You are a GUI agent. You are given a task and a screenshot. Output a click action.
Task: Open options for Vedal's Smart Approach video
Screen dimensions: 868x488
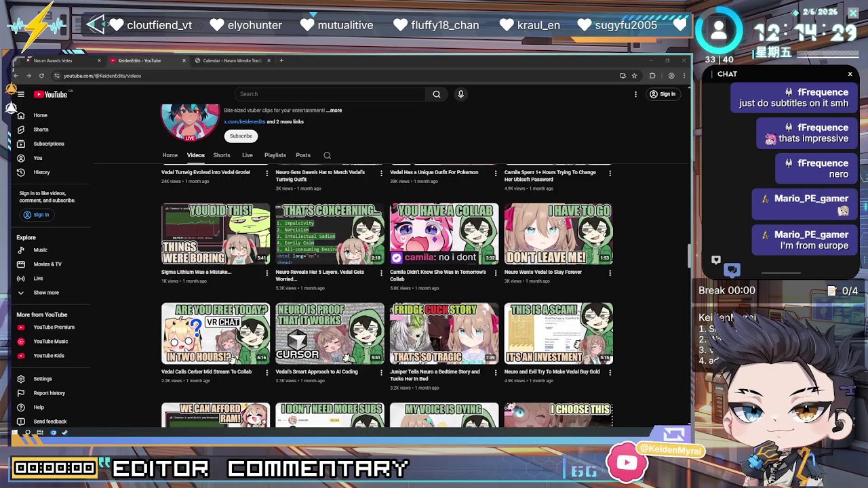(381, 373)
